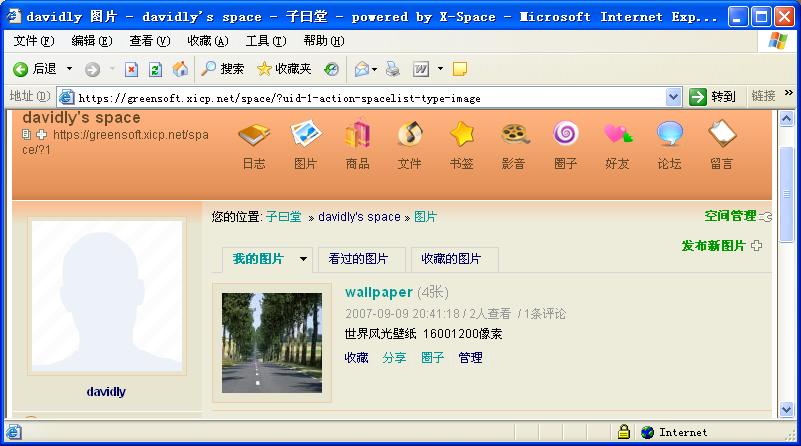Image resolution: width=801 pixels, height=446 pixels.
Task: Open the 帮助(H) menu
Action: (x=324, y=41)
